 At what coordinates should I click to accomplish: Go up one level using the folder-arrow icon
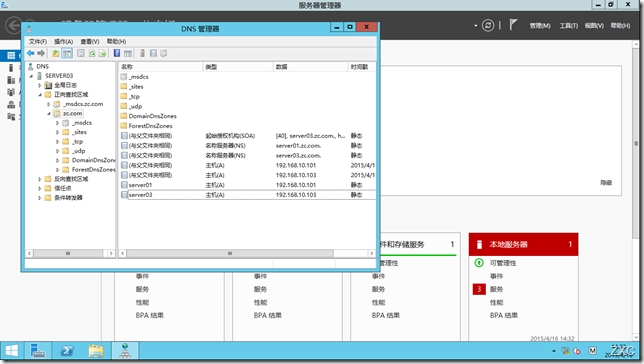(55, 53)
